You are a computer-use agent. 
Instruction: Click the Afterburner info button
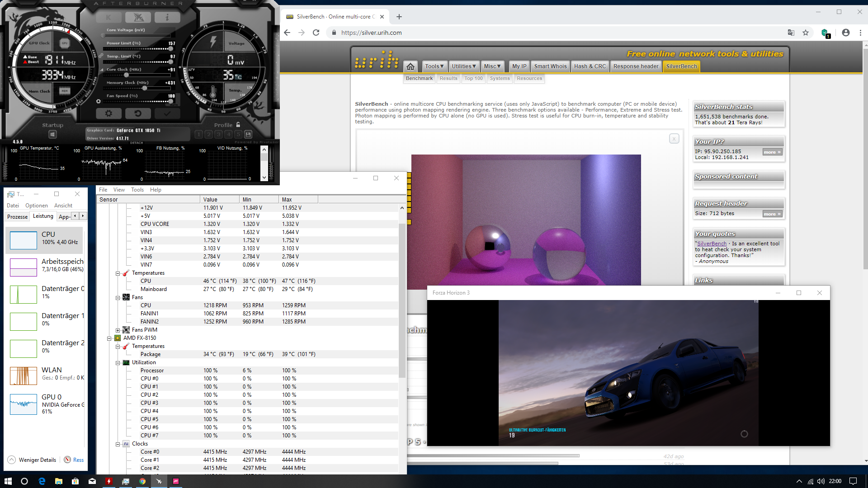tap(167, 18)
